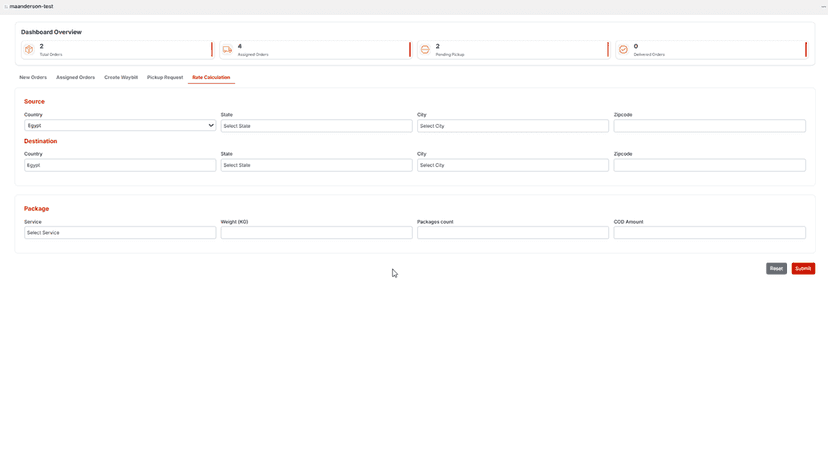Open the Select Service dropdown
The width and height of the screenshot is (828, 466).
coord(120,233)
